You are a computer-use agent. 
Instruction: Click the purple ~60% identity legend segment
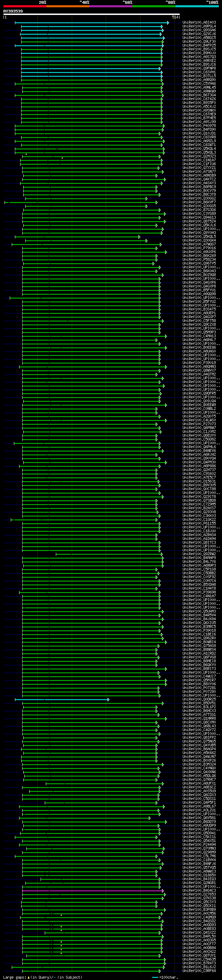click(x=111, y=6)
